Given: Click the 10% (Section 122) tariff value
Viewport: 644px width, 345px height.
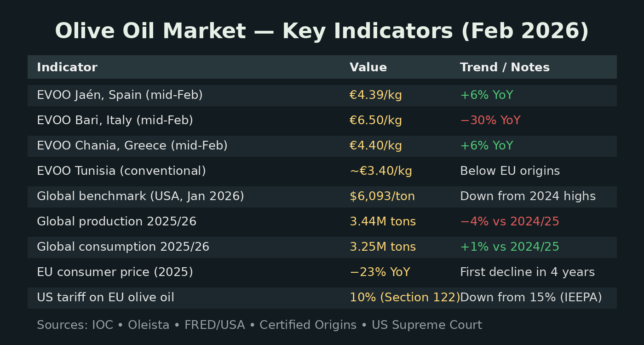Looking at the screenshot, I should click(404, 298).
